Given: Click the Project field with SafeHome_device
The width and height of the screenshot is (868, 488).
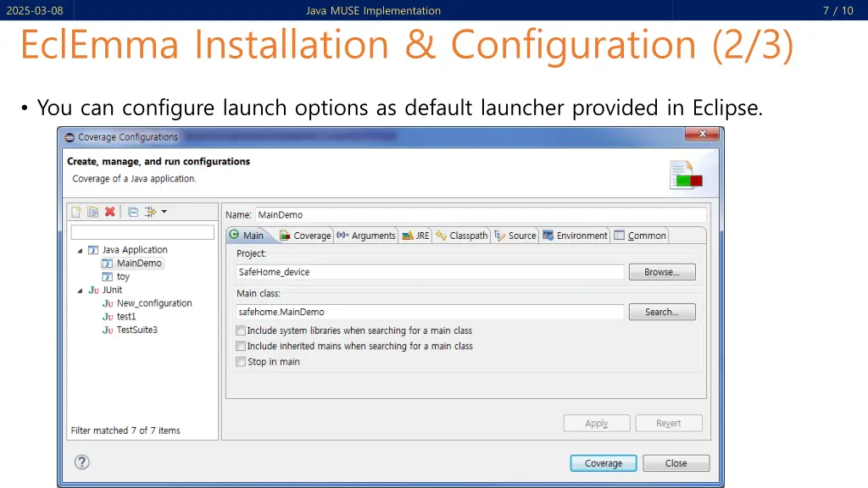Looking at the screenshot, I should [x=430, y=272].
